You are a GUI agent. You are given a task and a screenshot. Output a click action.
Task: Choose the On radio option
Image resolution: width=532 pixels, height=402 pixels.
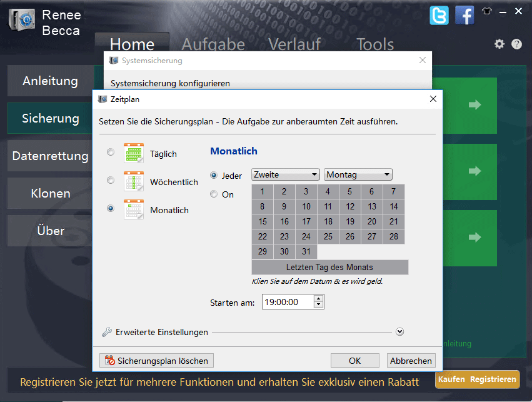coord(214,194)
